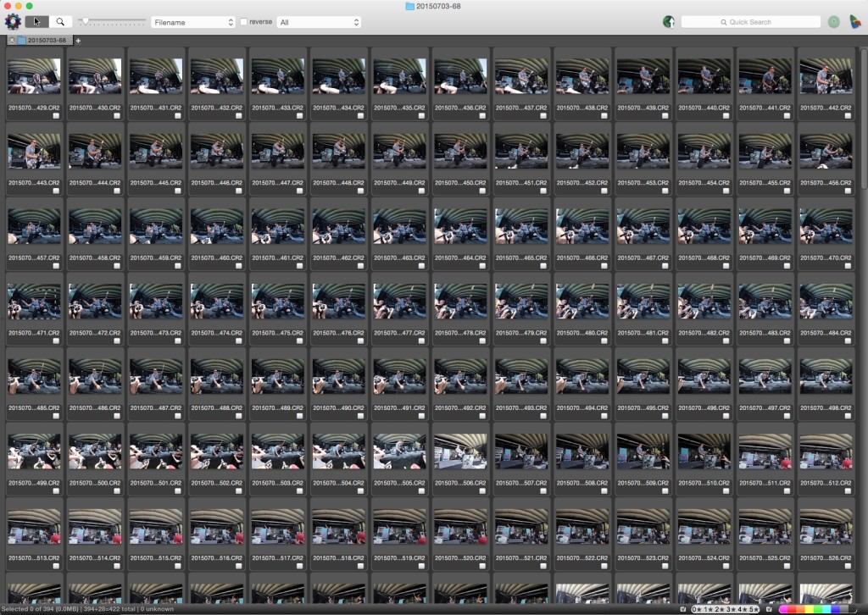This screenshot has width=868, height=615.
Task: Tick the checkbox under file 492.CR2
Action: point(482,416)
